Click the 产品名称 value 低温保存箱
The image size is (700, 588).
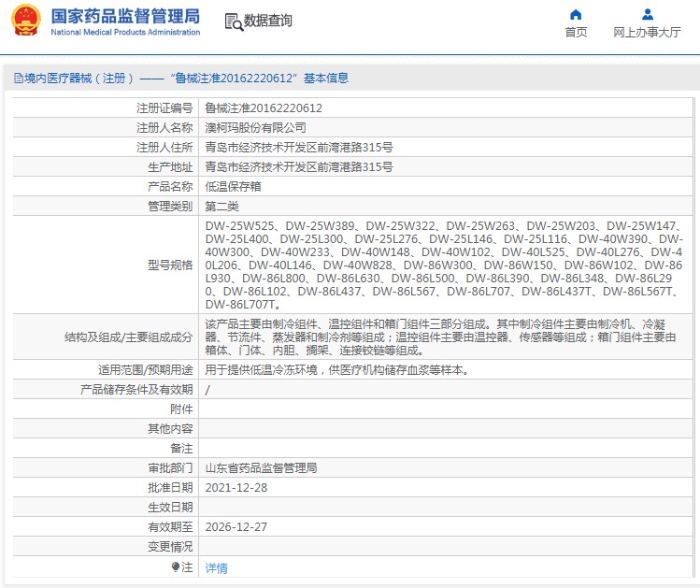(233, 187)
